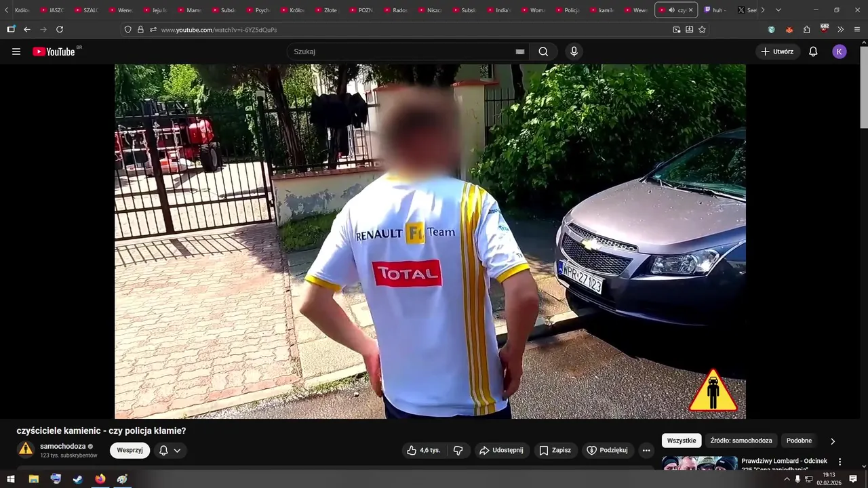This screenshot has height=488, width=868.
Task: Open the account avatar K menu
Action: [x=840, y=52]
